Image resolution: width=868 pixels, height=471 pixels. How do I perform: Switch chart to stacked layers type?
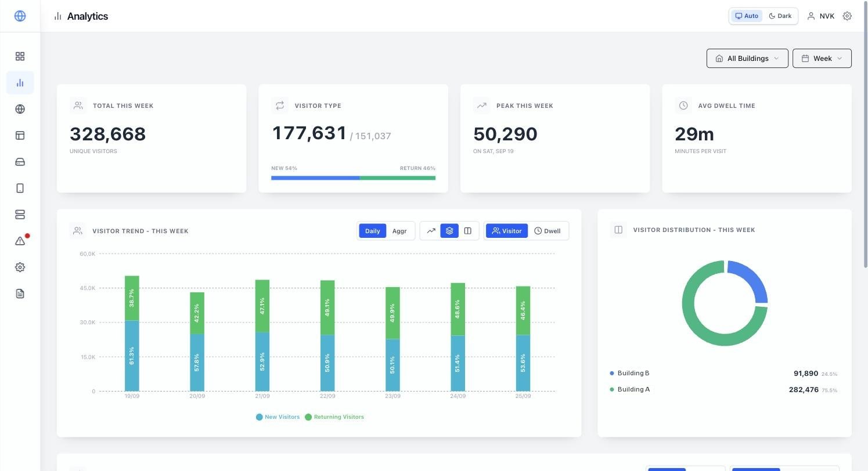point(449,231)
